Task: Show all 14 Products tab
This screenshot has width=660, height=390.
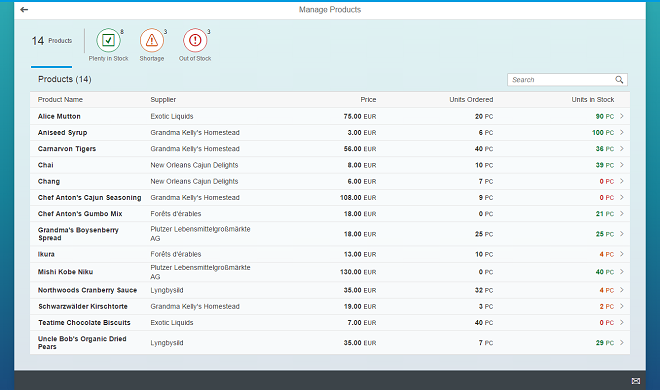Action: coord(51,41)
